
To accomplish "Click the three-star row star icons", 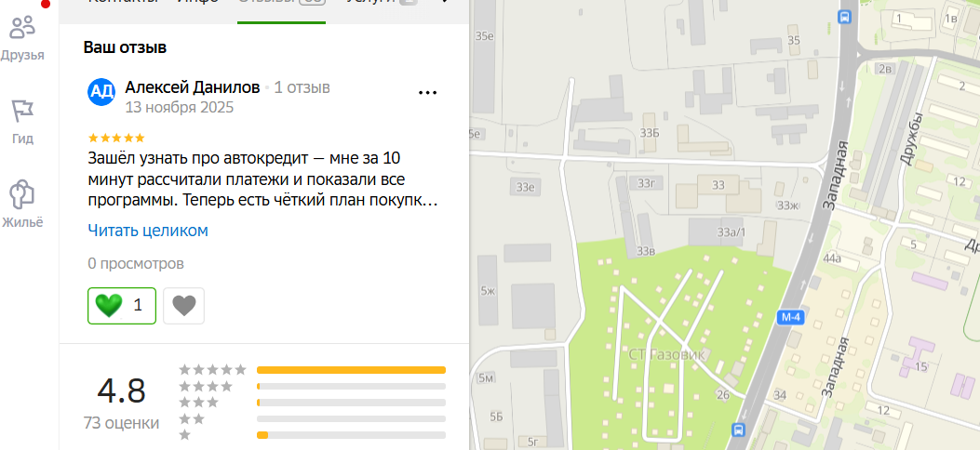I will coord(199,402).
